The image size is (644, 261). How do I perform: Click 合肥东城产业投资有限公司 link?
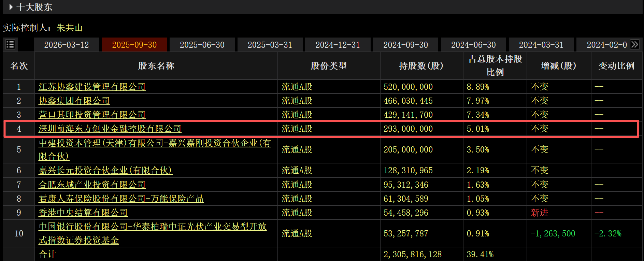tap(92, 185)
